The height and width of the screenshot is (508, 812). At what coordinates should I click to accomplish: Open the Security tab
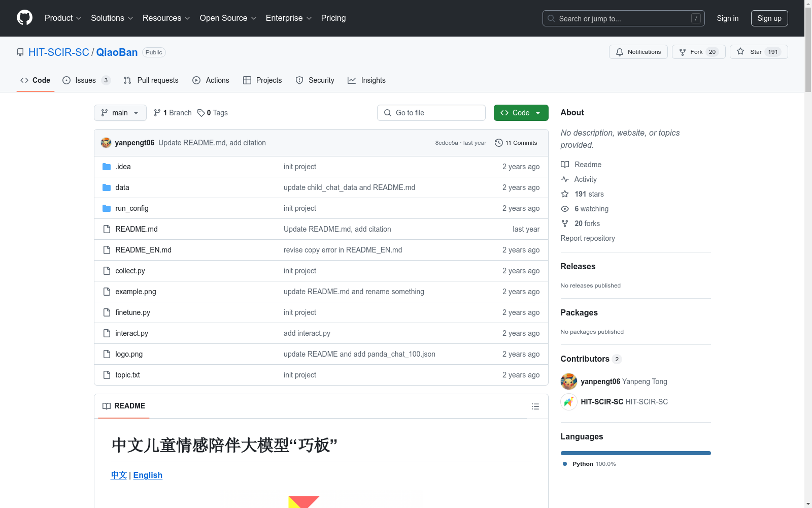tap(315, 80)
